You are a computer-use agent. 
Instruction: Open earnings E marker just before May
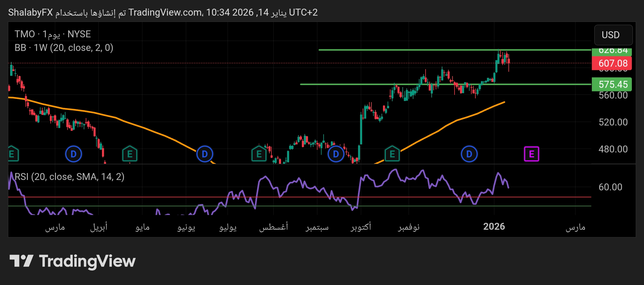(129, 154)
